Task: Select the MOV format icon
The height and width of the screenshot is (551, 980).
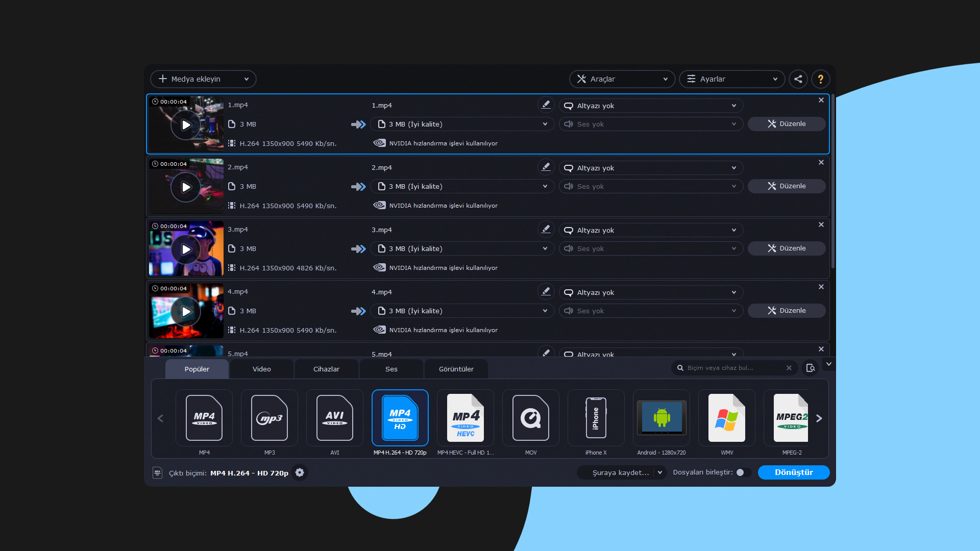Action: tap(530, 418)
